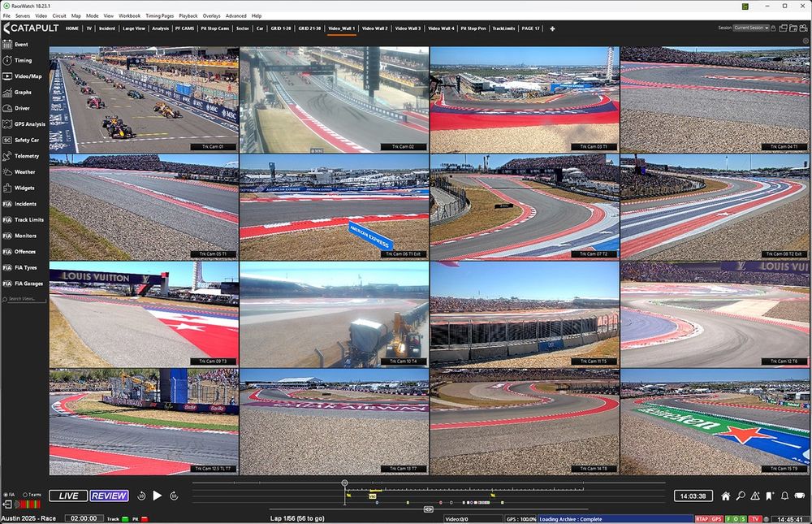The height and width of the screenshot is (524, 812).
Task: Open the Playback menu
Action: (x=188, y=15)
